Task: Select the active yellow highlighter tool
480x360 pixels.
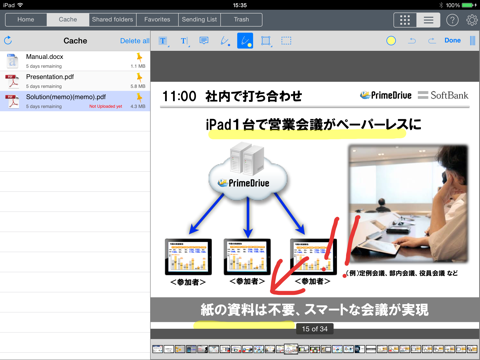Action: (x=245, y=41)
